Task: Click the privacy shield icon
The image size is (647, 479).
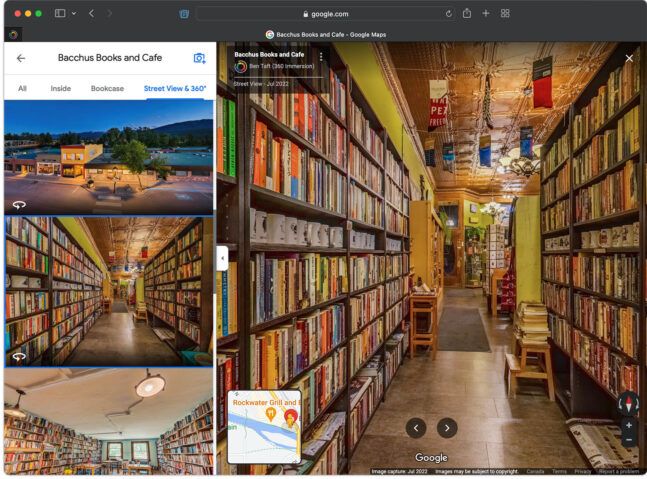Action: pos(184,14)
